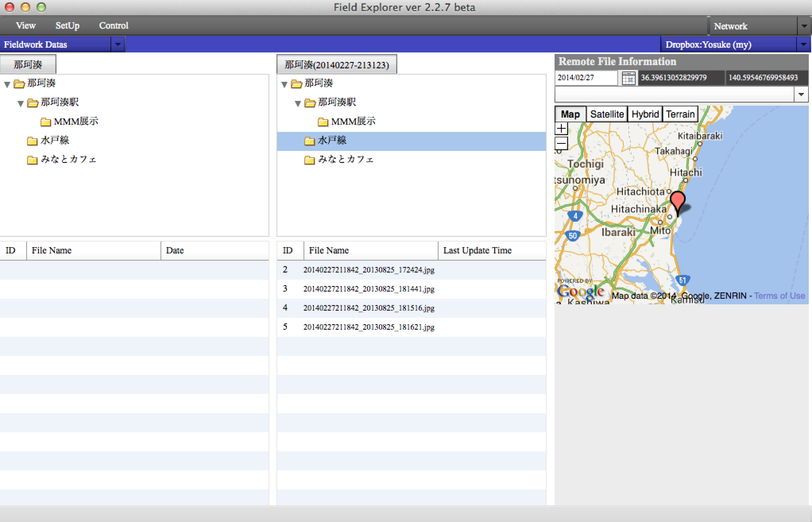Switch map to Satellite view

point(607,114)
